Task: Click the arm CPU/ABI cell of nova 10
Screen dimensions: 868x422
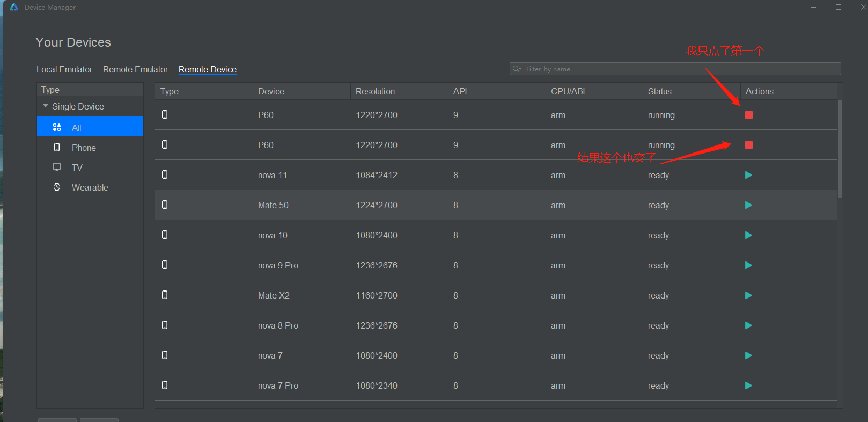Action: (x=558, y=235)
